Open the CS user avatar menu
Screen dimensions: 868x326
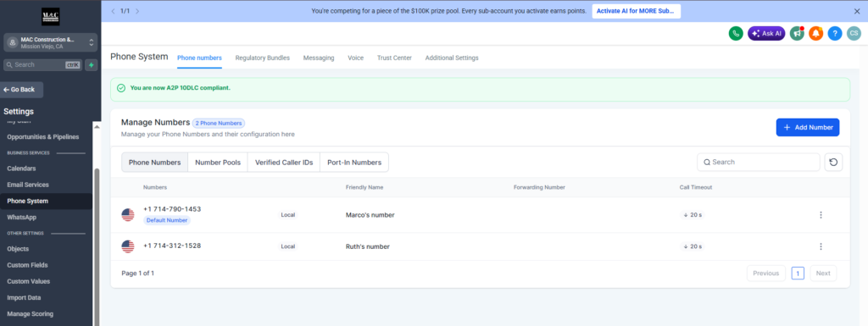(854, 34)
